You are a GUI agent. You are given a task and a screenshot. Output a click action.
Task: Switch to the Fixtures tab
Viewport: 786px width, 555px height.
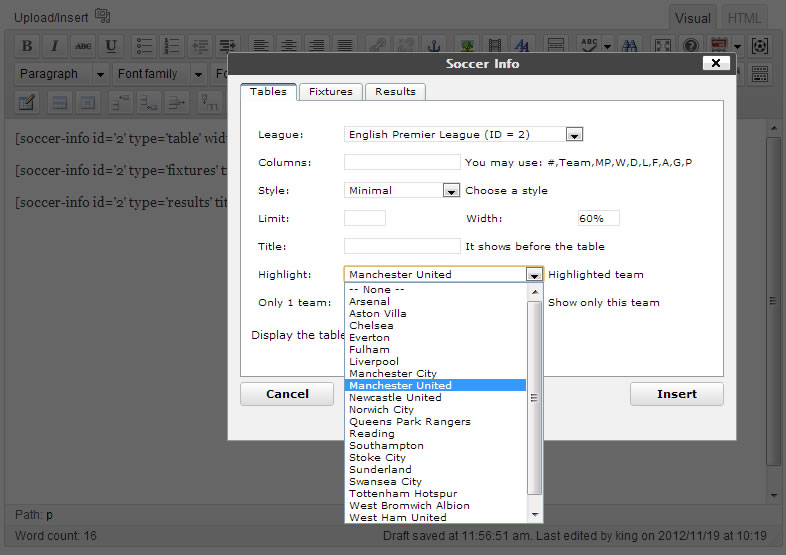(330, 92)
